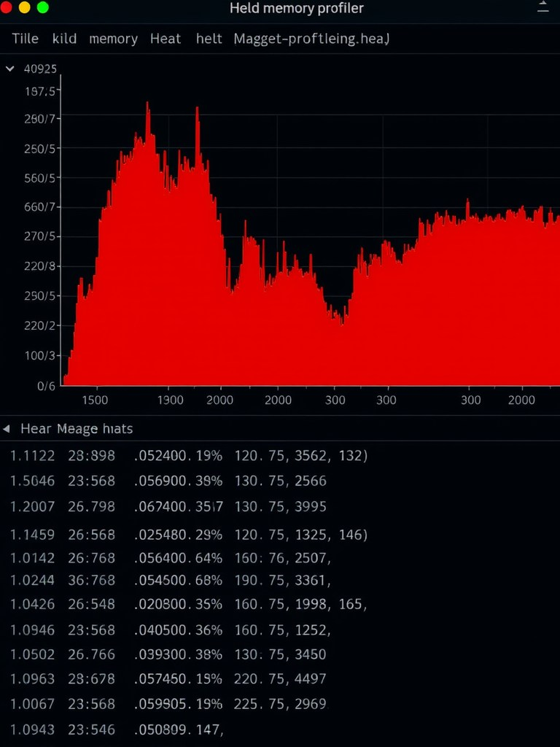Image resolution: width=560 pixels, height=747 pixels.
Task: Select row starting with 1.5046
Action: (168, 481)
